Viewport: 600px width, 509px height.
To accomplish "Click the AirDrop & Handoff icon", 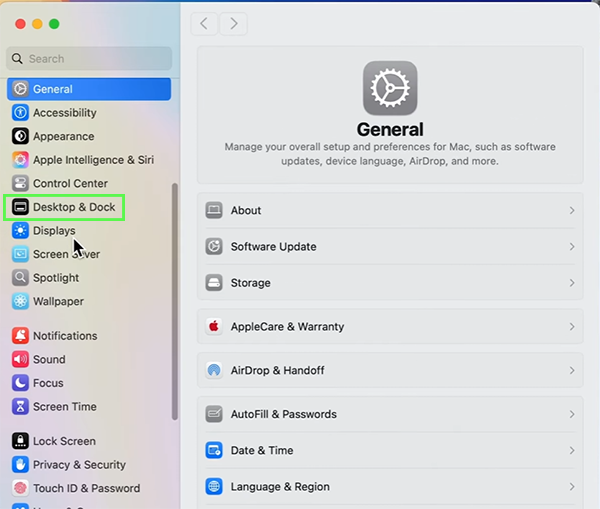I will pyautogui.click(x=214, y=370).
